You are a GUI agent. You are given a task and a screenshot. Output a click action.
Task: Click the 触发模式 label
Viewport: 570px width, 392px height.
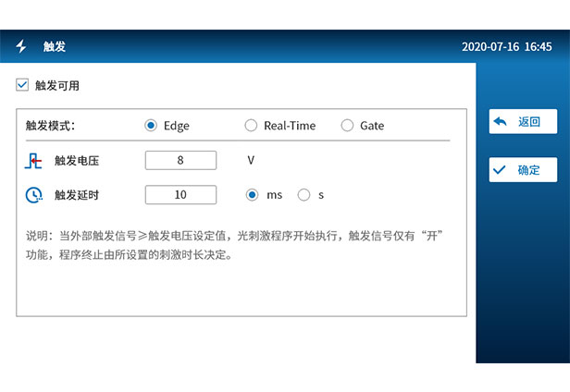click(x=51, y=126)
